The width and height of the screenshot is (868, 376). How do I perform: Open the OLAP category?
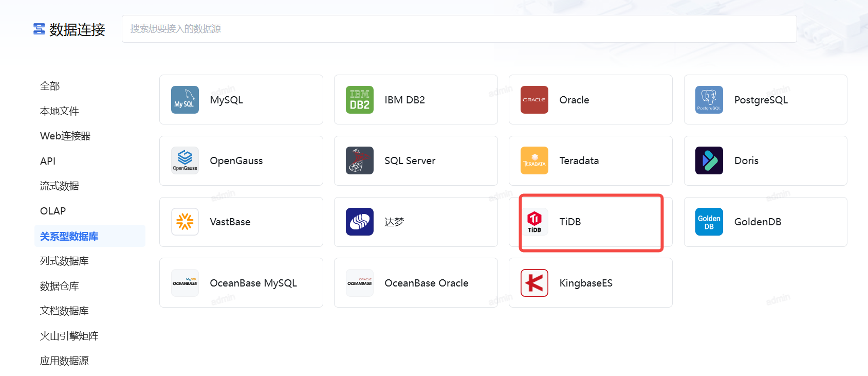coord(53,211)
